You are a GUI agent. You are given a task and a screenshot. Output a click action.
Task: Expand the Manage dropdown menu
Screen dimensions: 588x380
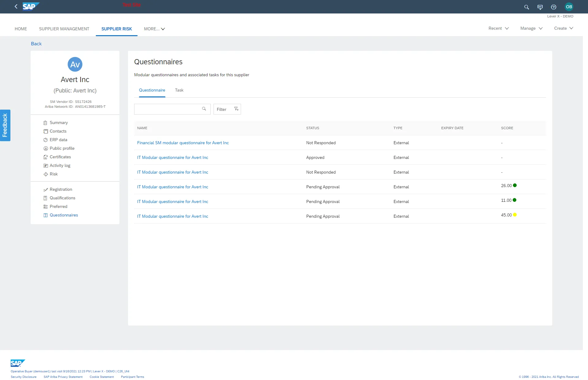(531, 28)
